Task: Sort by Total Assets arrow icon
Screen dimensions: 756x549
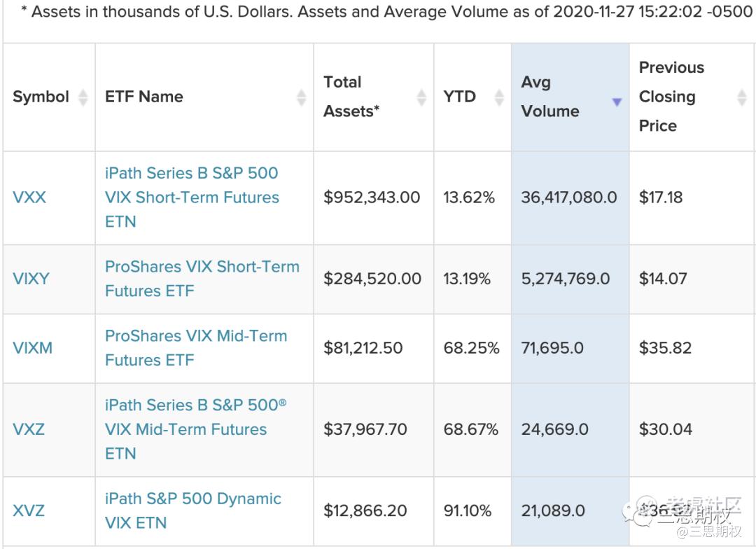Action: click(x=422, y=97)
